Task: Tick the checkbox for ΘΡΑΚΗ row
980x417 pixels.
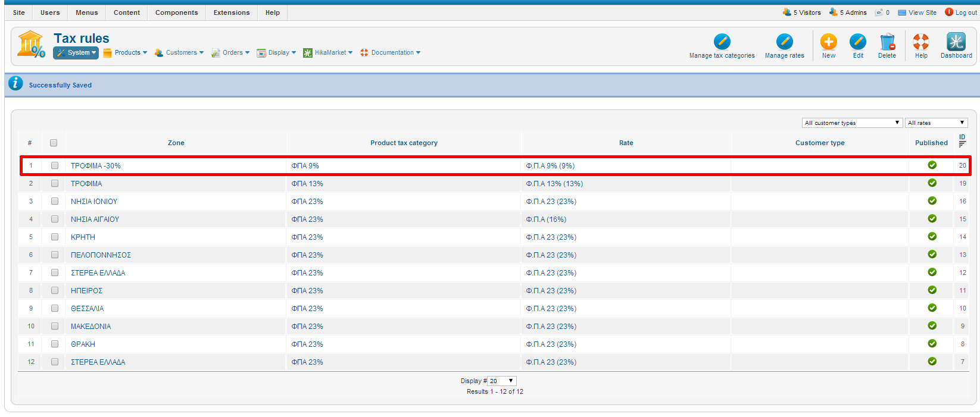Action: point(55,344)
